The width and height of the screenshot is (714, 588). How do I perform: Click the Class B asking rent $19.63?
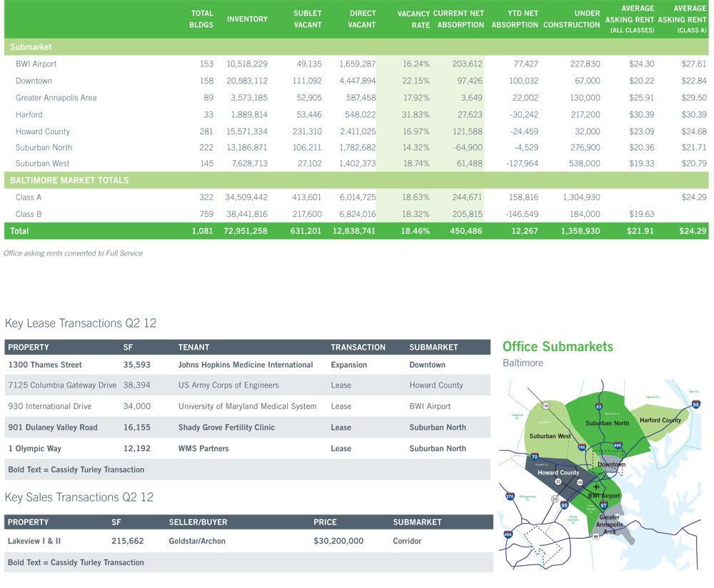642,214
